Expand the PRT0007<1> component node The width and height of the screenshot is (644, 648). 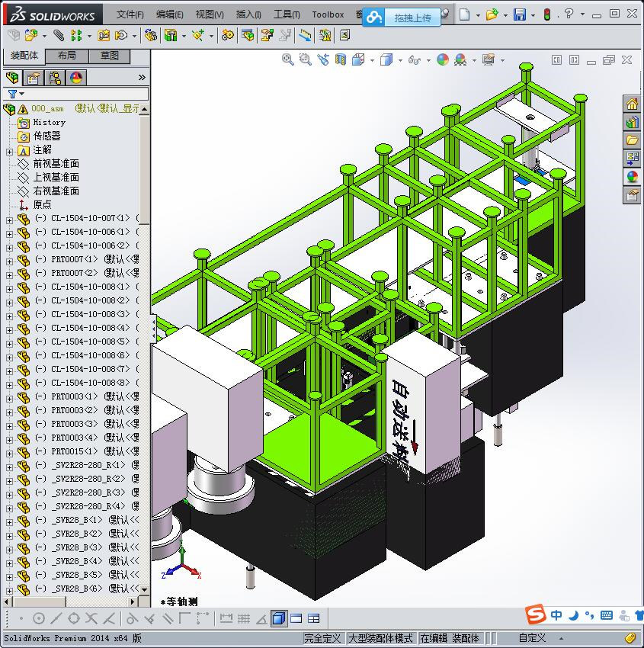coord(9,261)
